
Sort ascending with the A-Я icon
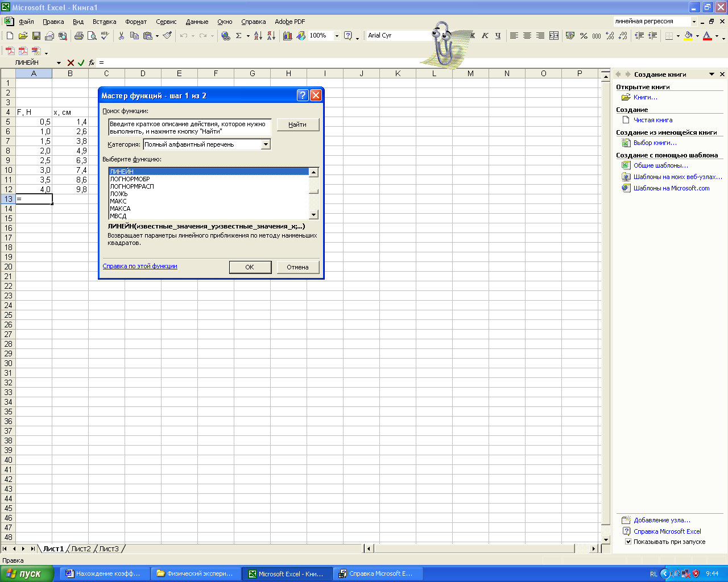(258, 36)
